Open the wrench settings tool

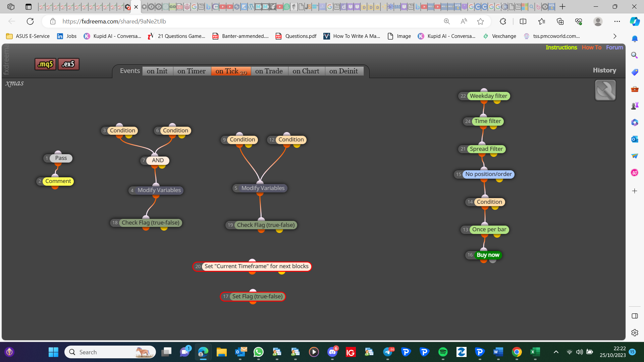click(605, 90)
